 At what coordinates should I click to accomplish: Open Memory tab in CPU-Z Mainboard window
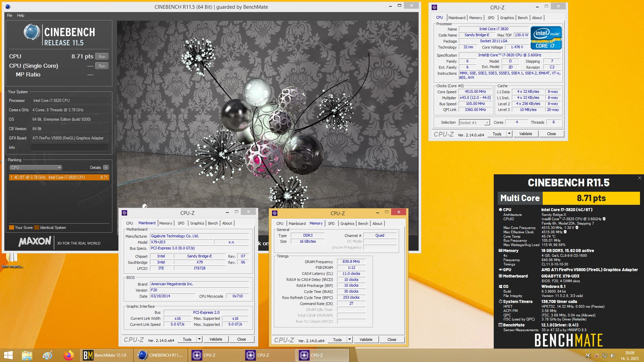[x=166, y=223]
